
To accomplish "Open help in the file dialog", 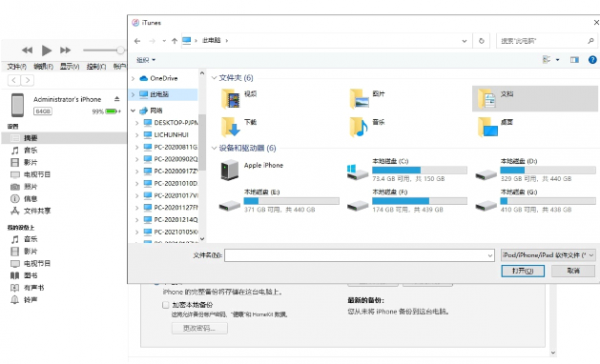I will coord(592,60).
